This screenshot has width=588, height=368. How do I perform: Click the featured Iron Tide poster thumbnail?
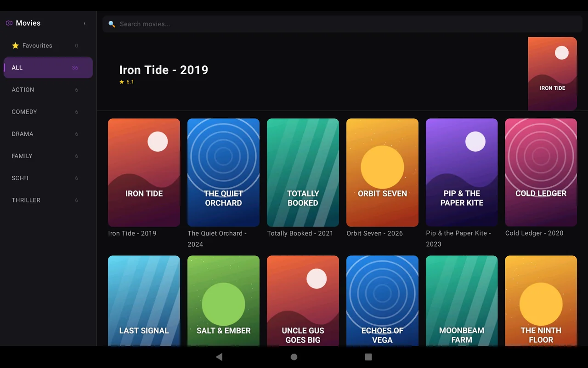(x=552, y=74)
